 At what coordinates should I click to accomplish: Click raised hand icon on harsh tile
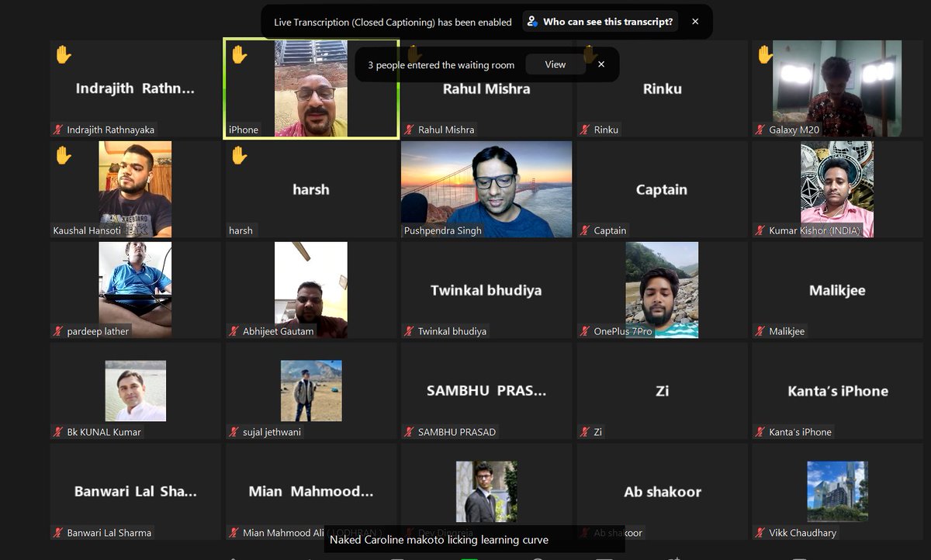click(239, 155)
